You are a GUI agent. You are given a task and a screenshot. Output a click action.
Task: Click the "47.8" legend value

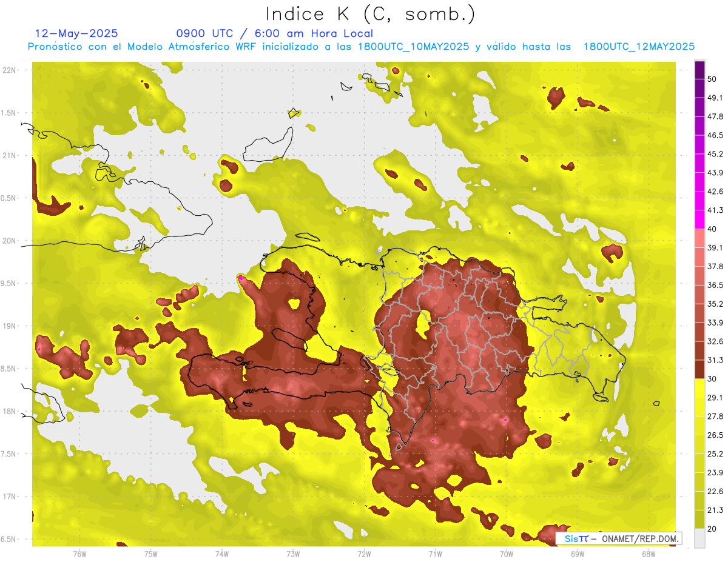click(x=715, y=116)
